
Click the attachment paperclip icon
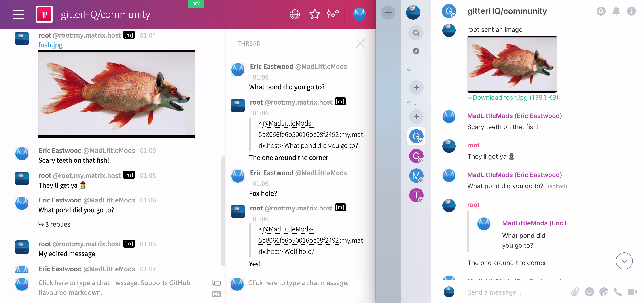pos(575,292)
